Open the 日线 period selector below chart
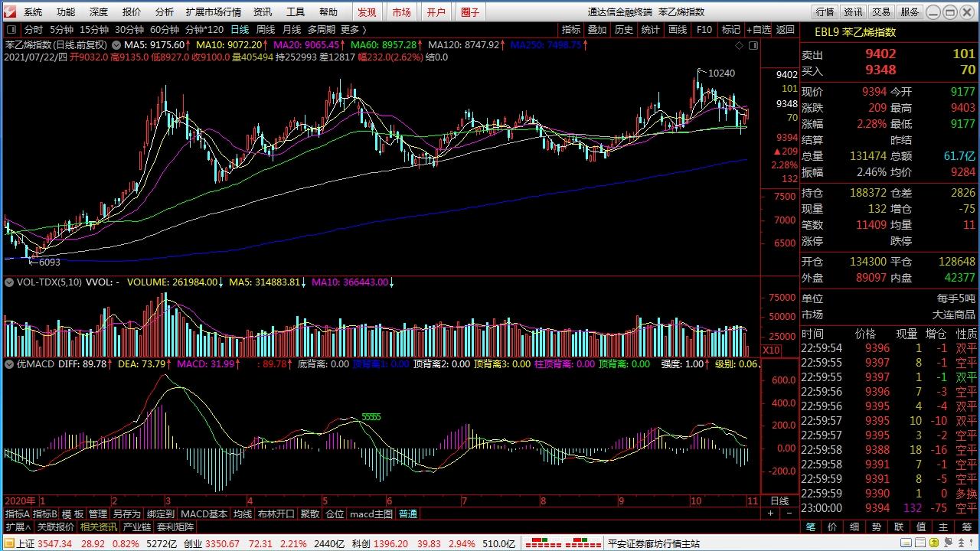Screen dimensions: 980x551 (x=779, y=501)
